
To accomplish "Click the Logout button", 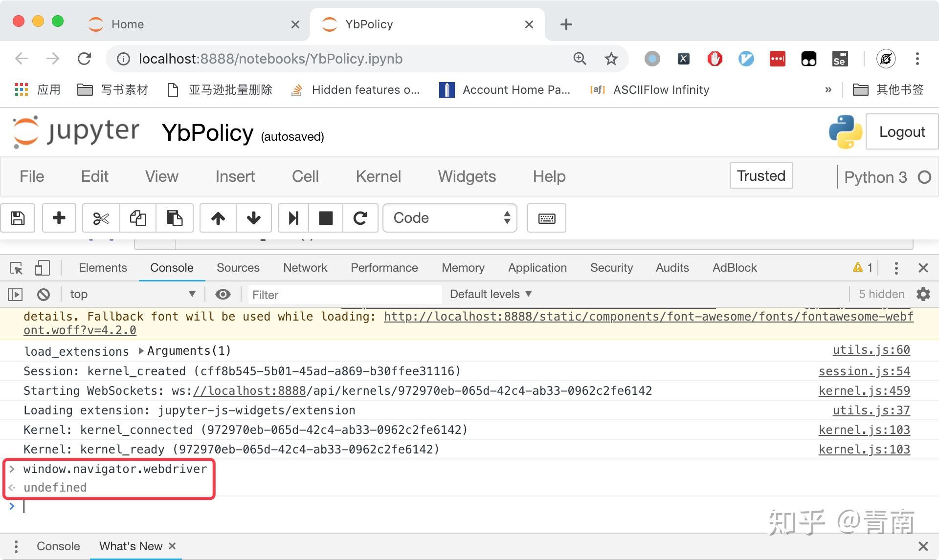I will tap(901, 131).
